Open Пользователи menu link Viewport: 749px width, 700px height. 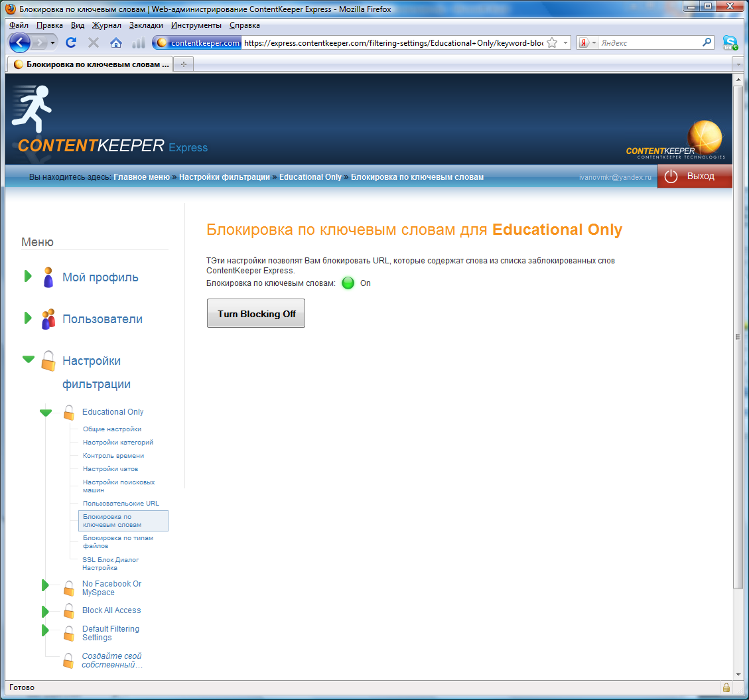[x=102, y=318]
